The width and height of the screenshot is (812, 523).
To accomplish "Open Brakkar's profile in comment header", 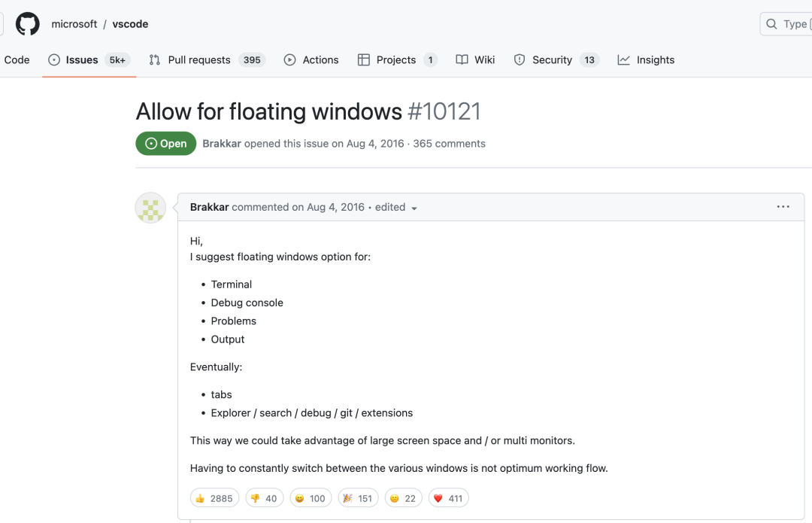I will 209,207.
